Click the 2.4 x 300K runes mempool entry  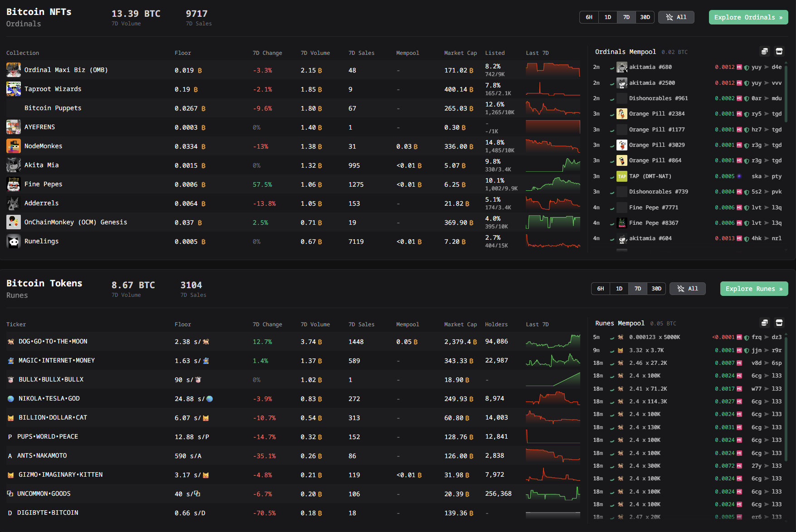click(x=687, y=466)
